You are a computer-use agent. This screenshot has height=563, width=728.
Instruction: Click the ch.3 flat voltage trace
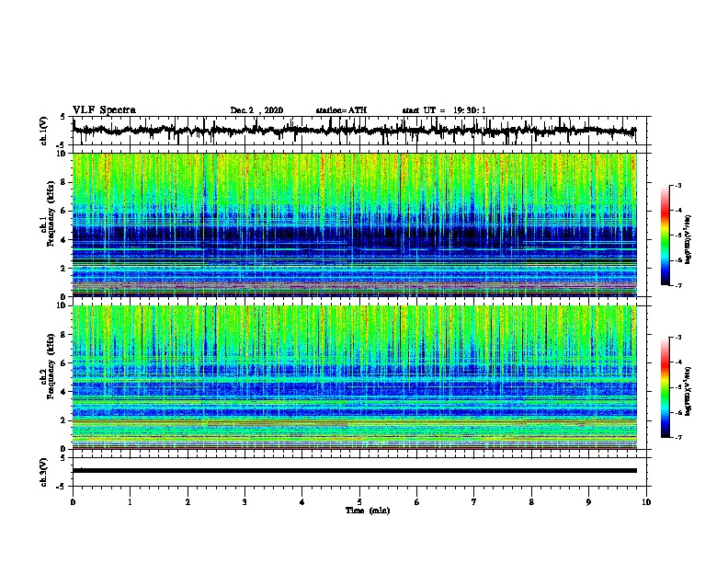click(x=355, y=471)
